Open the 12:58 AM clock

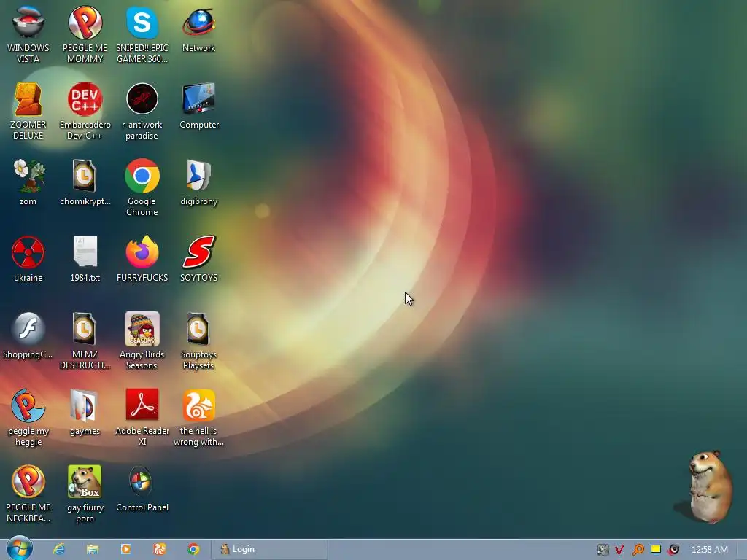[x=709, y=550]
